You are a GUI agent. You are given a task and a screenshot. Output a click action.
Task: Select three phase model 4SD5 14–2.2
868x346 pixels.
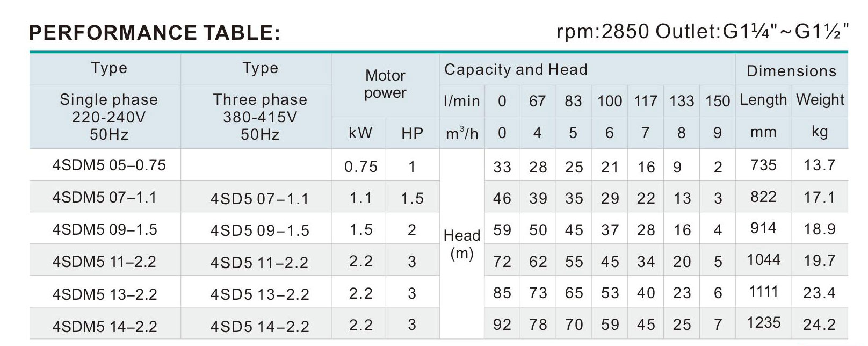pos(260,326)
